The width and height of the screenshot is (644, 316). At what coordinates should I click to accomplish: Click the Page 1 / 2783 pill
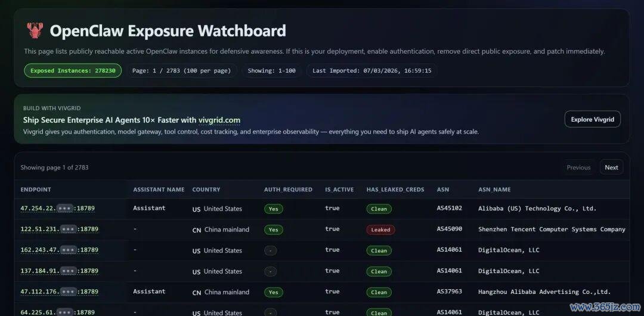[181, 71]
